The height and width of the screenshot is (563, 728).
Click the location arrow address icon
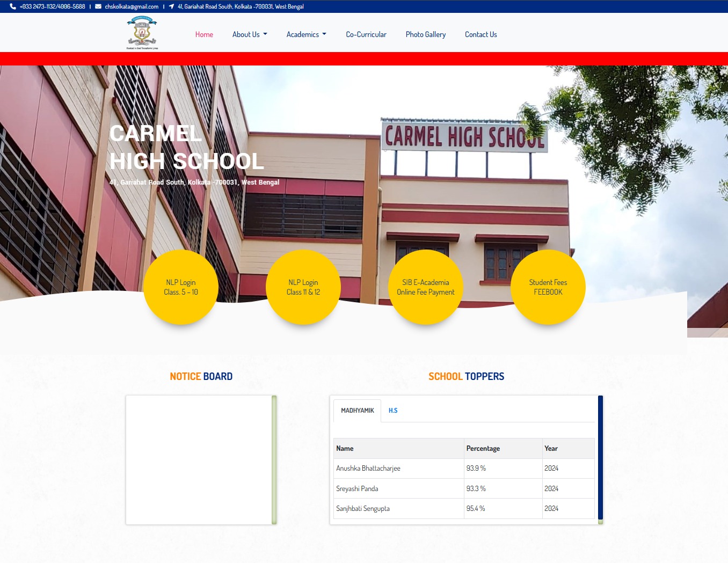tap(171, 6)
